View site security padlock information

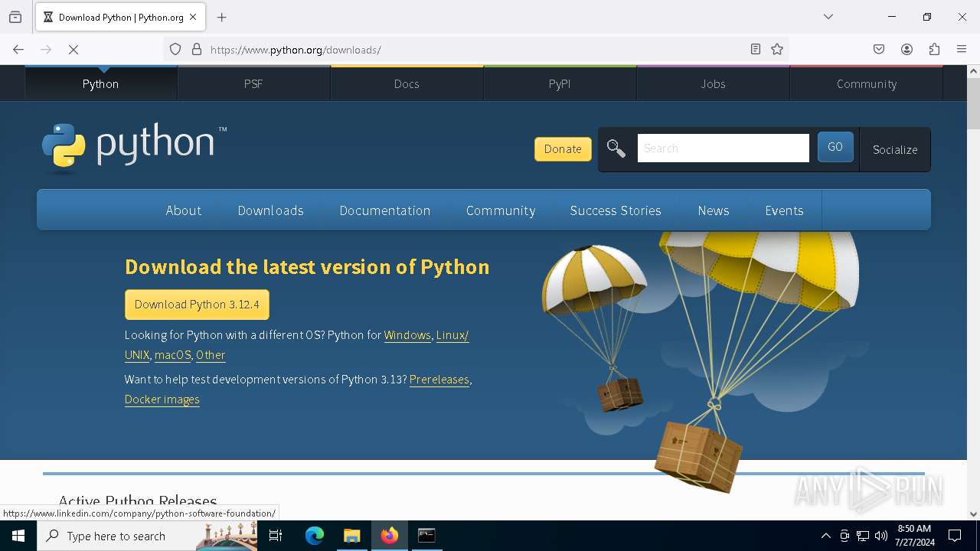tap(197, 50)
